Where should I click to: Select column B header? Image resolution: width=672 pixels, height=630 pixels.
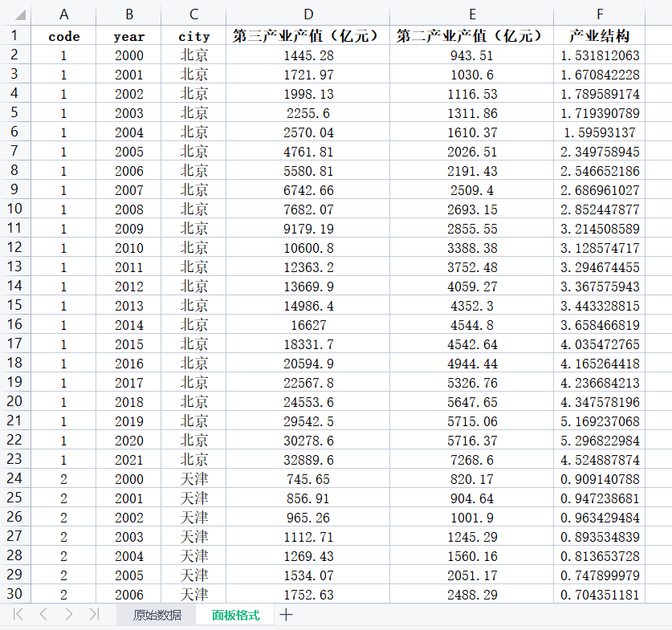(129, 14)
